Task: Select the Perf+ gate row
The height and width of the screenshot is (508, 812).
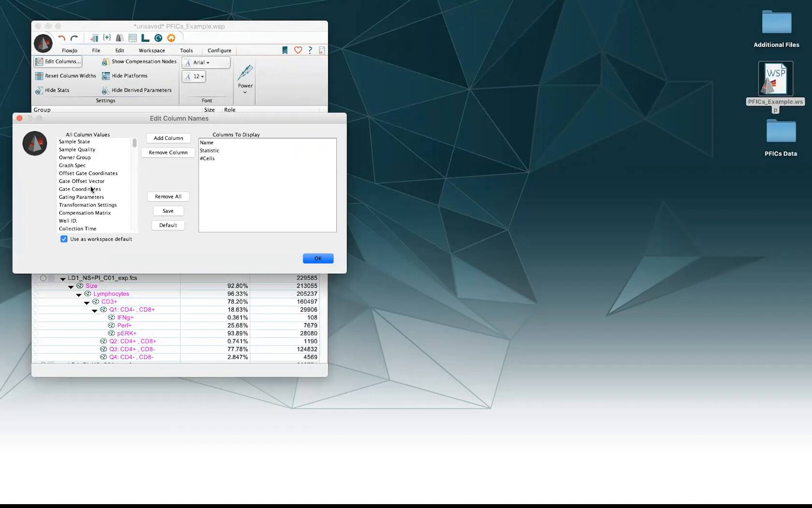Action: [x=124, y=326]
